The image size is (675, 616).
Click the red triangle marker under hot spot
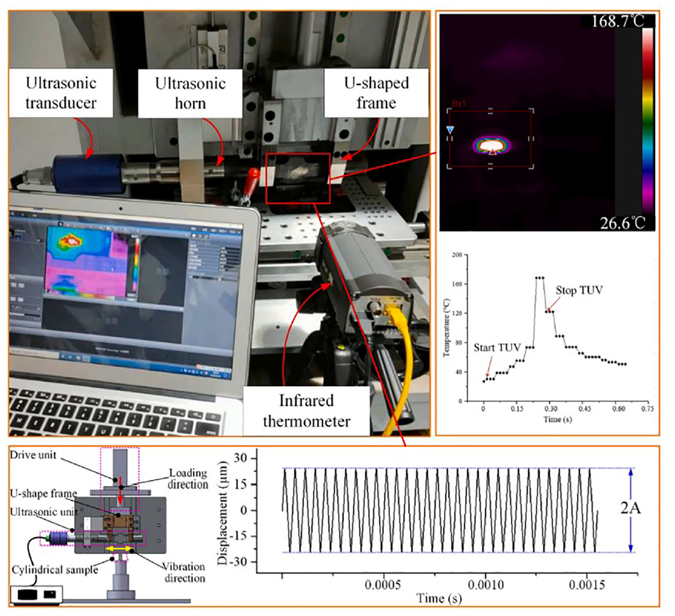tap(492, 151)
